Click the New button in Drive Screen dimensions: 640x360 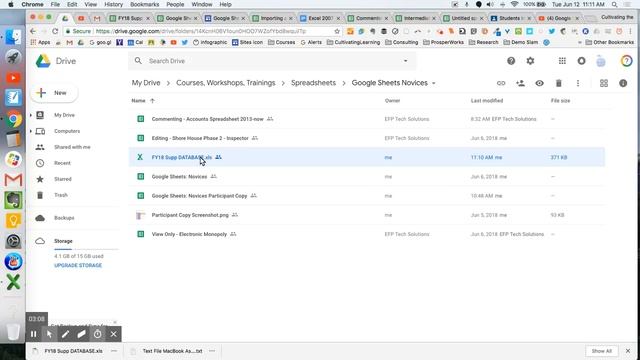(54, 93)
